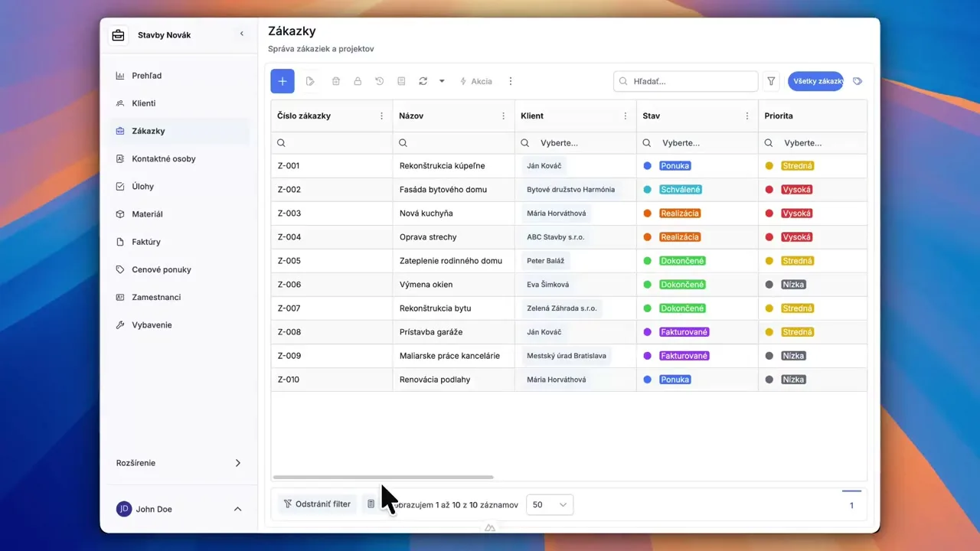Image resolution: width=980 pixels, height=551 pixels.
Task: Click the log/document icon in the toolbar
Action: coord(400,80)
